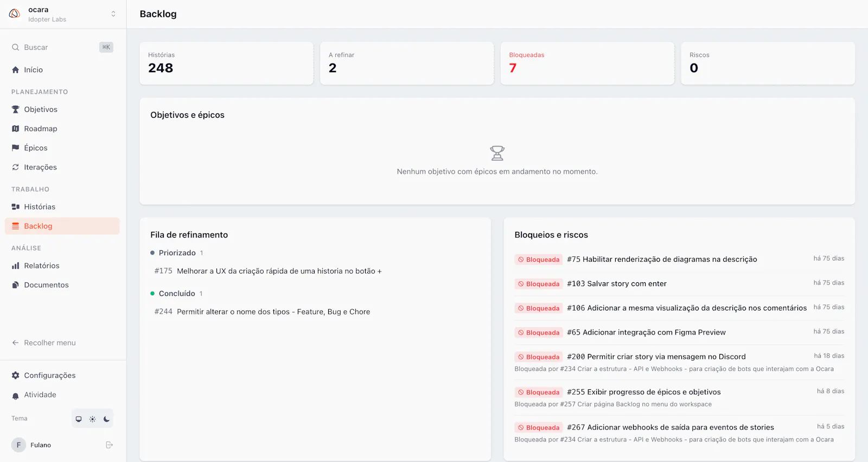
Task: Click the home icon next to Início
Action: pyautogui.click(x=15, y=69)
